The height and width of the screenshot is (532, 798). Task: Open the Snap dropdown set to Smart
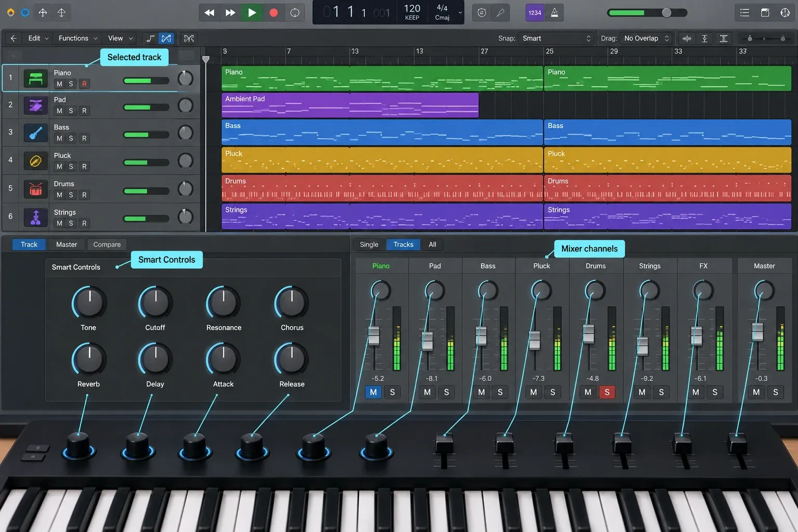coord(556,38)
